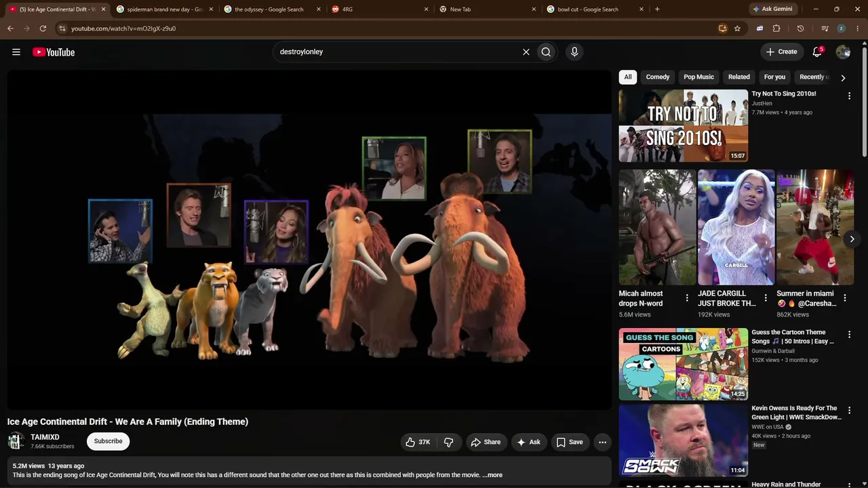The image size is (868, 488).
Task: Expand the description with '...more'
Action: point(492,475)
